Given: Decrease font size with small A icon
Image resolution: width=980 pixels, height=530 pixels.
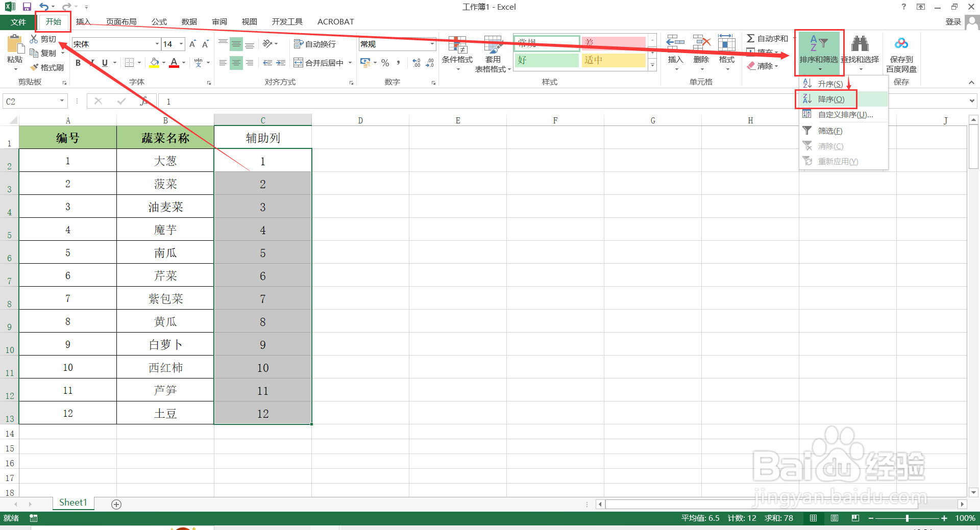Looking at the screenshot, I should point(205,44).
